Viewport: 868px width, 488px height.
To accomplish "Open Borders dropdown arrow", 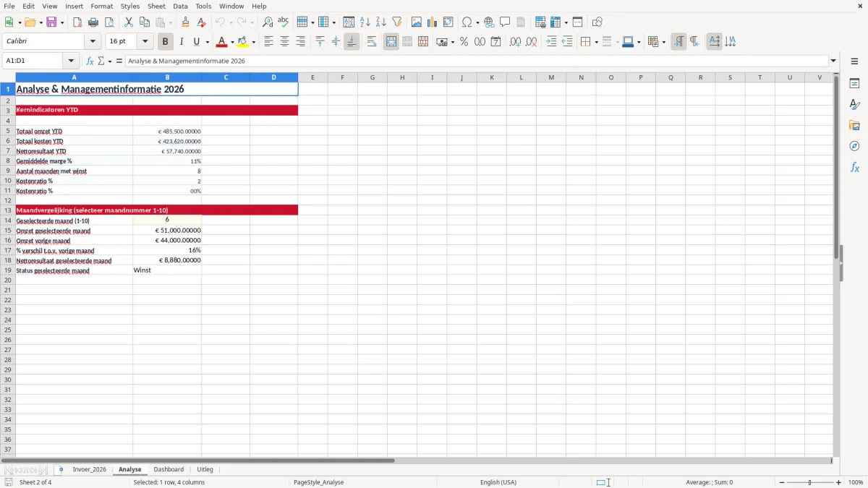I will click(596, 42).
